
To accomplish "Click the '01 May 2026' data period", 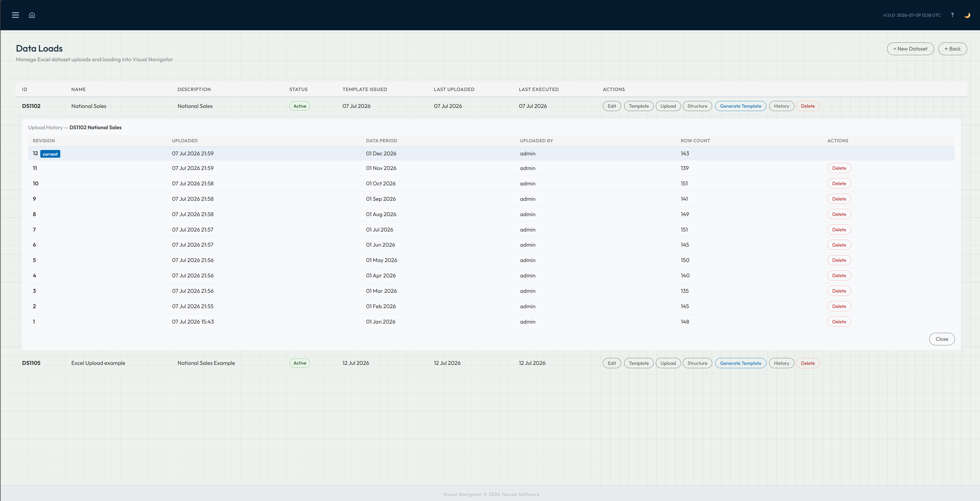I will pyautogui.click(x=381, y=260).
